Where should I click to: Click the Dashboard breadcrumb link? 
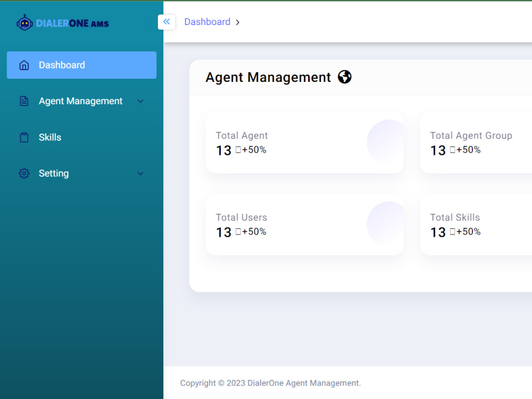coord(207,22)
